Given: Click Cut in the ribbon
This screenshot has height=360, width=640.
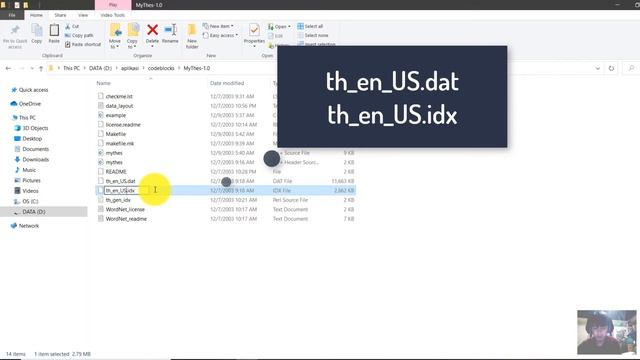Looking at the screenshot, I should pos(72,26).
